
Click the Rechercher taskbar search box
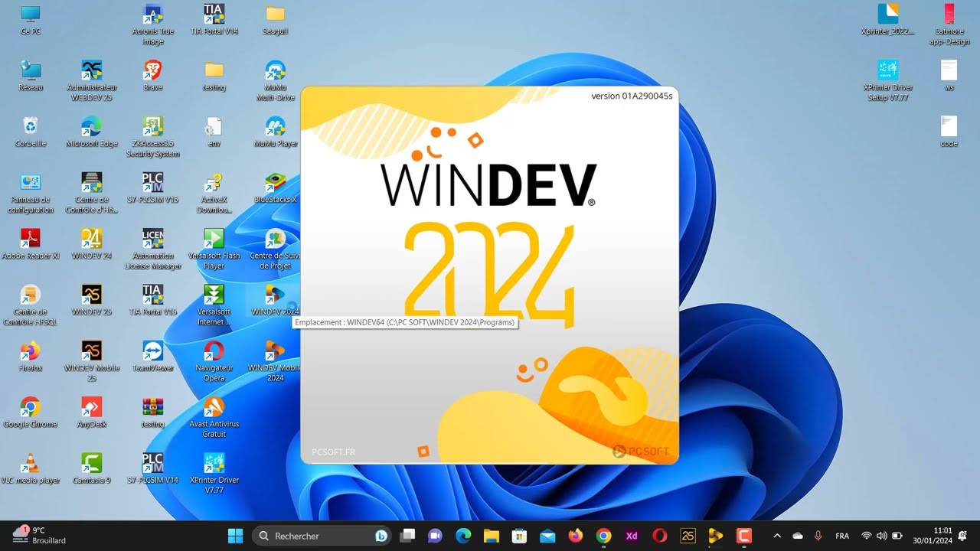pyautogui.click(x=322, y=536)
